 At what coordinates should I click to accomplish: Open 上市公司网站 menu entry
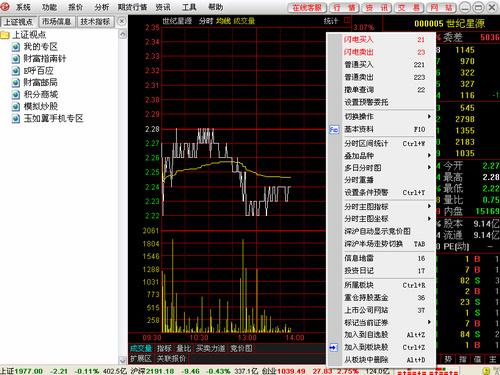click(x=385, y=310)
